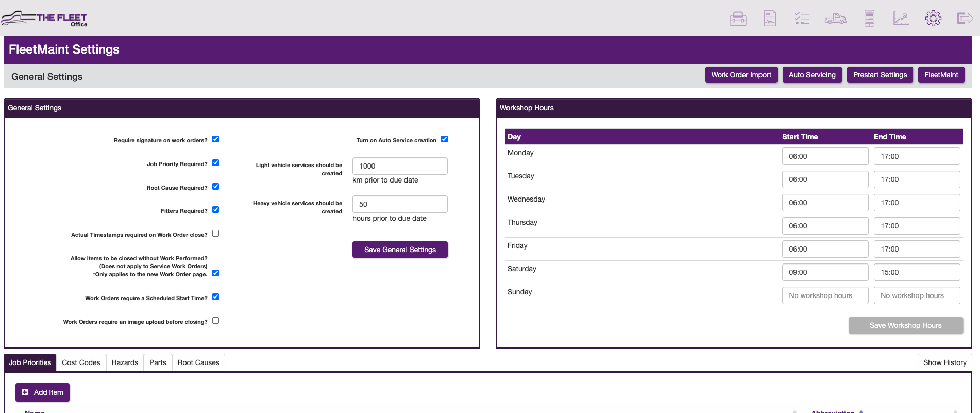The width and height of the screenshot is (980, 413).
Task: Edit heavy vehicle hours field showing 50
Action: click(400, 204)
